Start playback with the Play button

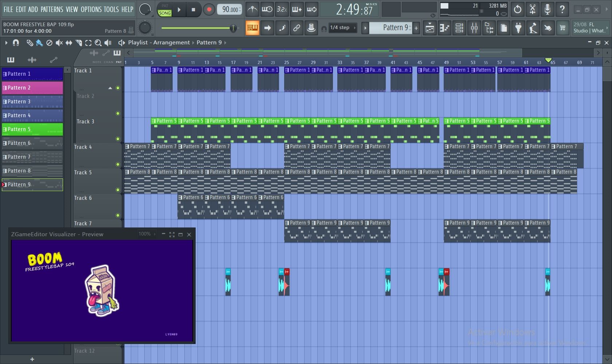coord(179,10)
